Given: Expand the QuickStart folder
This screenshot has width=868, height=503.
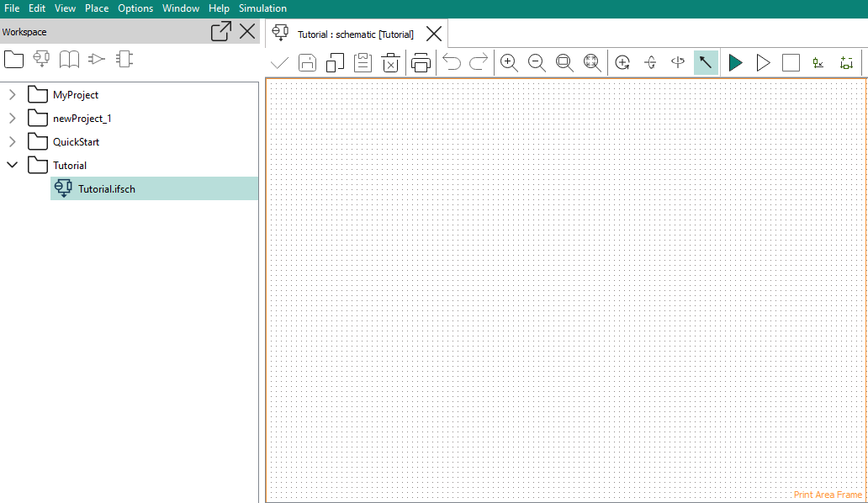Looking at the screenshot, I should 12,141.
